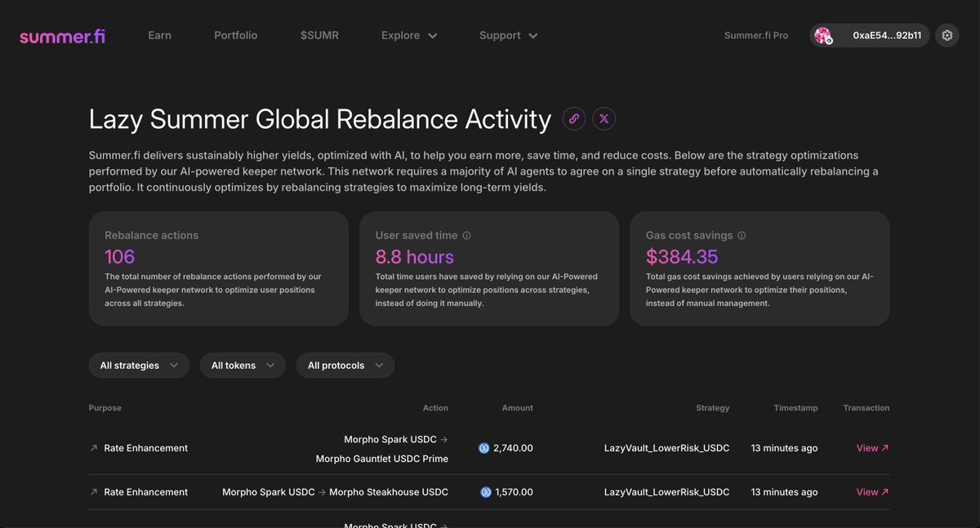Expand the Support menu

click(508, 36)
